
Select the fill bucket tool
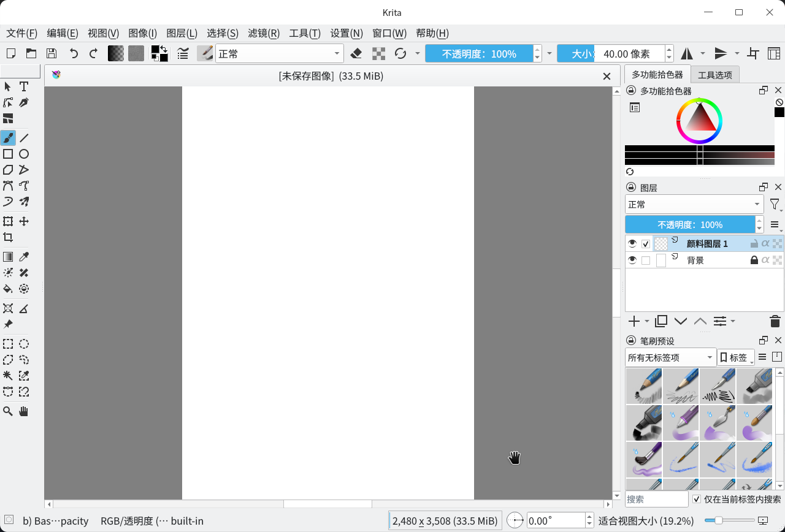pyautogui.click(x=8, y=289)
